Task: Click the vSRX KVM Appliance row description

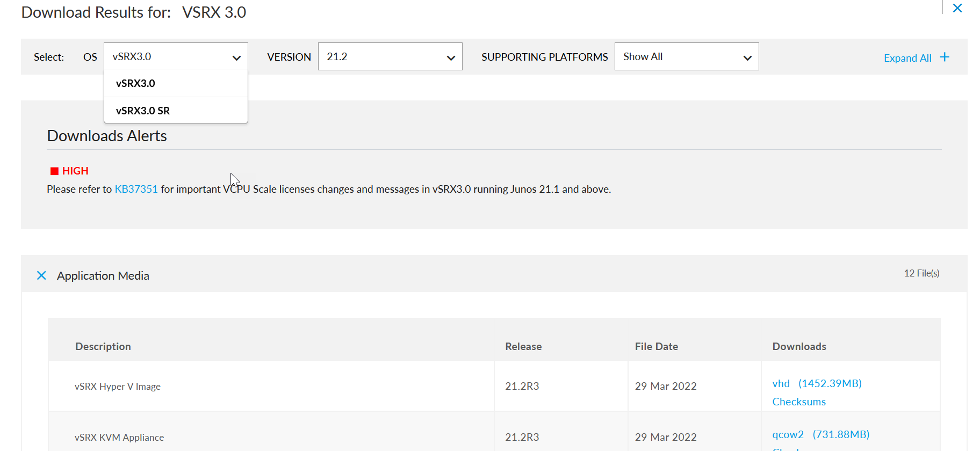Action: [x=119, y=438]
